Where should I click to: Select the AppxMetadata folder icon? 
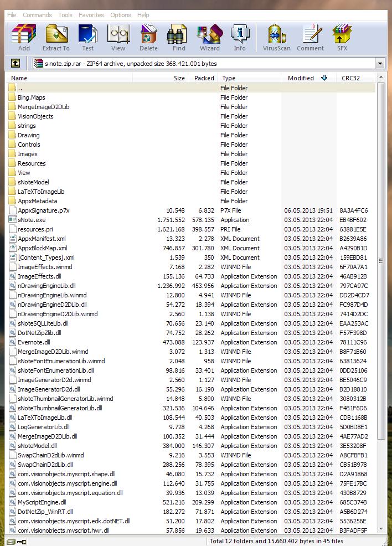[x=13, y=201]
